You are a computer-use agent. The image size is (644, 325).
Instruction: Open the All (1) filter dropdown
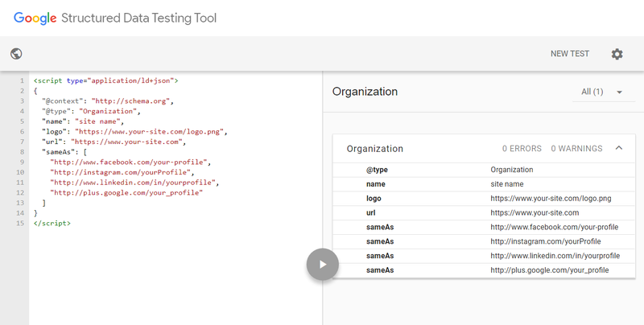(x=603, y=92)
